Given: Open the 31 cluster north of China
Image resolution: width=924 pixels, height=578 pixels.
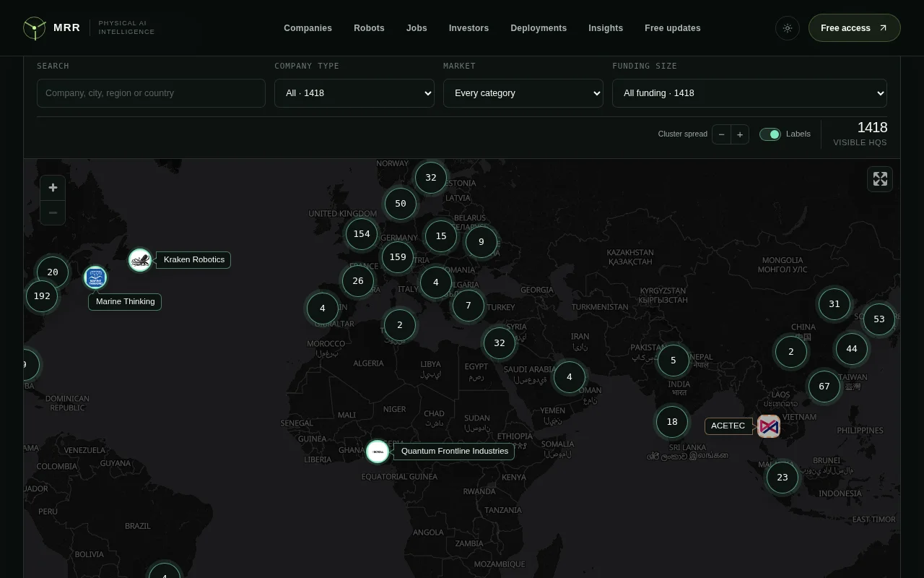Looking at the screenshot, I should coord(834,304).
